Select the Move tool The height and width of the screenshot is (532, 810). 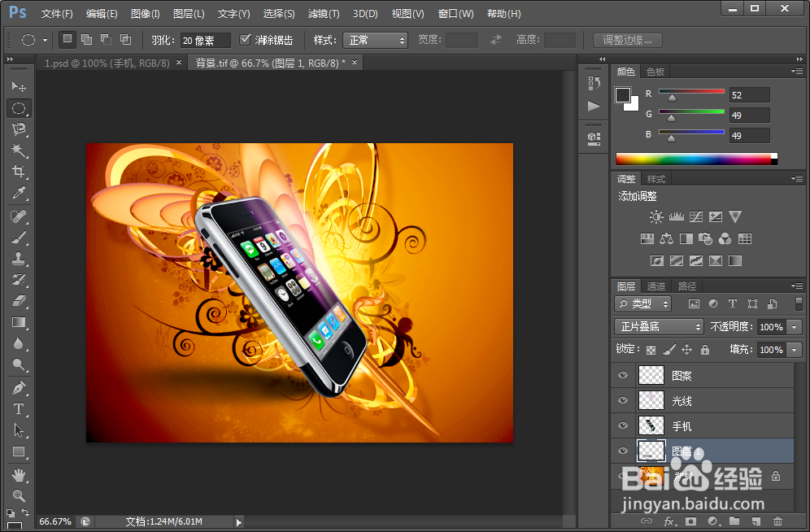[19, 86]
